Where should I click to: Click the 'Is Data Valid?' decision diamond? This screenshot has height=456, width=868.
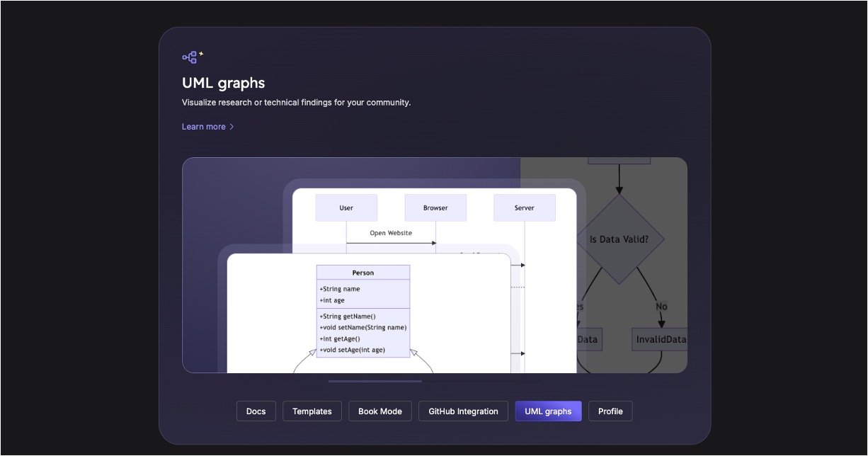619,239
